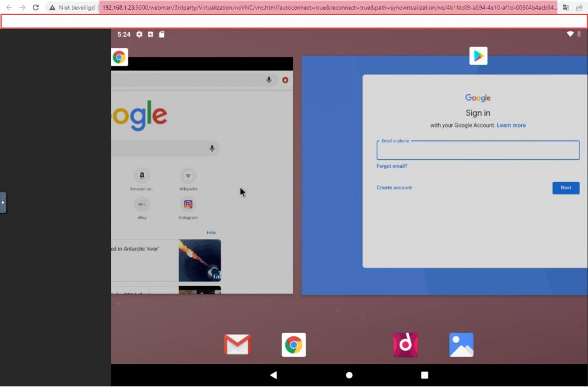Open Gmail app in the dock

[x=237, y=345]
